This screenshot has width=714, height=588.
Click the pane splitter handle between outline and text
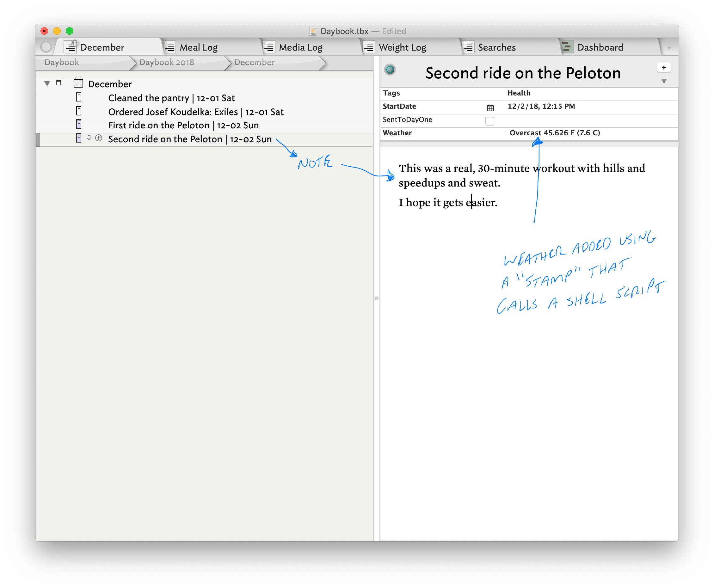376,298
